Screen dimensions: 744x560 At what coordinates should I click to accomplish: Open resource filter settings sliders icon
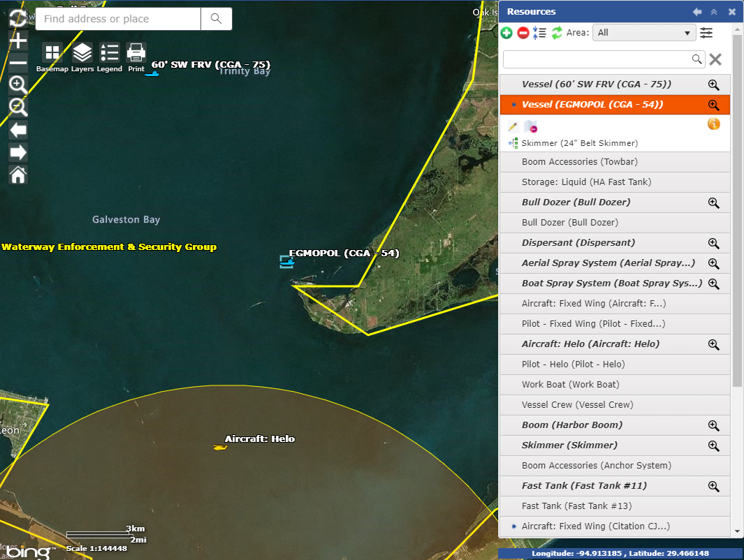point(706,33)
